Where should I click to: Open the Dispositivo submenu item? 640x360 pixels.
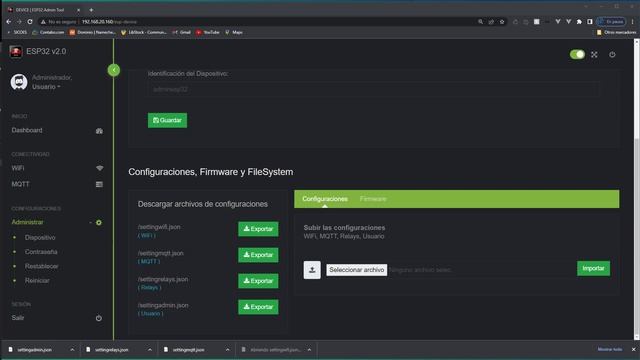(40, 238)
